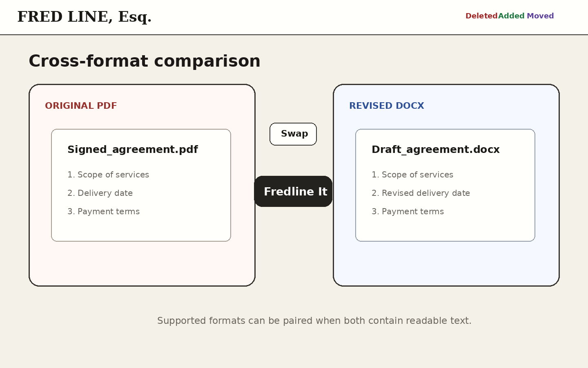Image resolution: width=588 pixels, height=368 pixels.
Task: Select the Deleted legend label
Action: coord(481,16)
